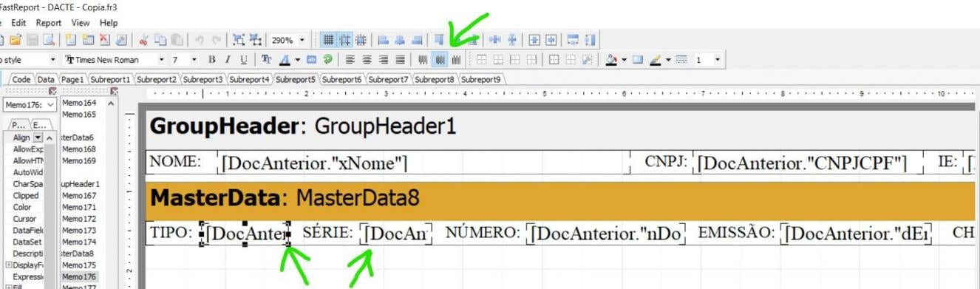The width and height of the screenshot is (980, 289).
Task: Open font size 7 dropdown
Action: coord(194,60)
